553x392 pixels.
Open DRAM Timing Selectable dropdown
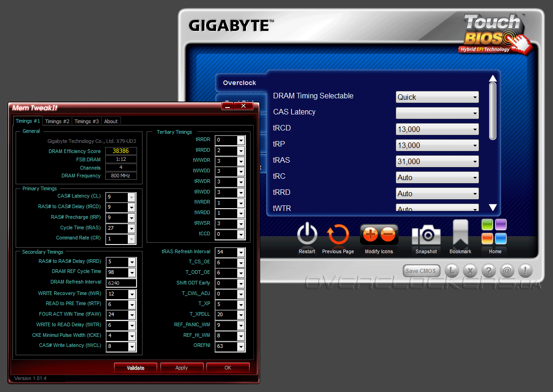[437, 97]
